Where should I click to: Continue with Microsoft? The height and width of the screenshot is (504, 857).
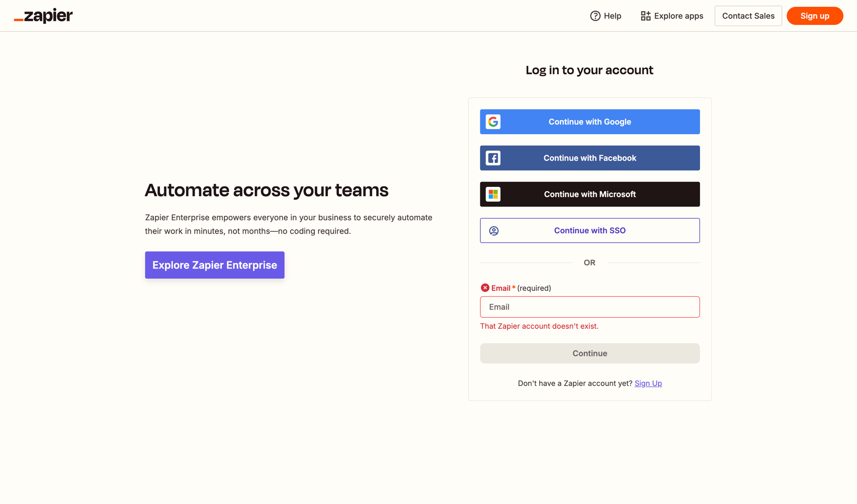[590, 194]
